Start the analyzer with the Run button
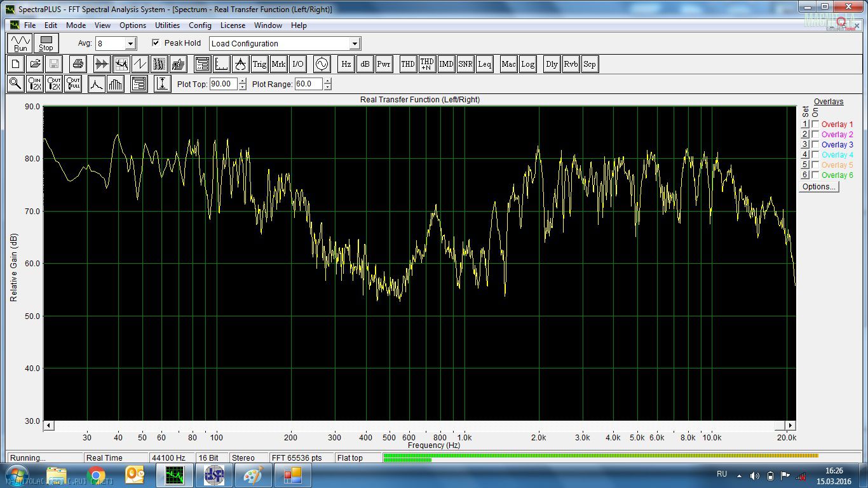The image size is (868, 488). point(21,43)
